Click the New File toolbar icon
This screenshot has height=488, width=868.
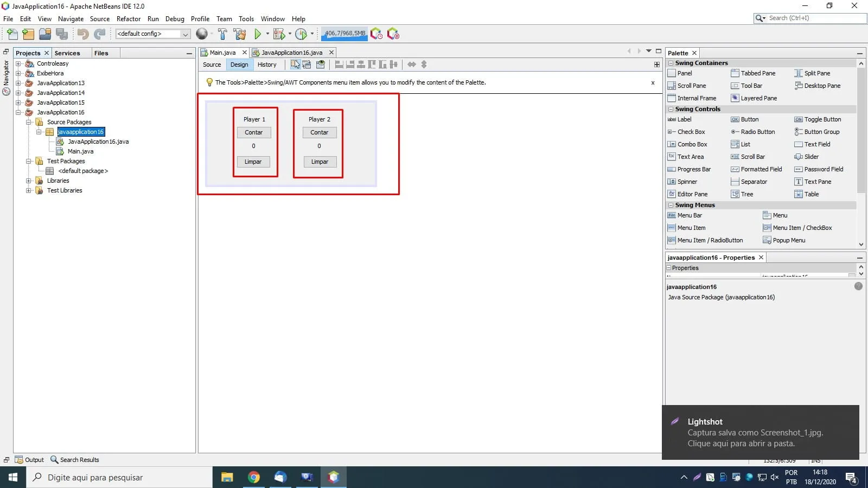(x=12, y=34)
